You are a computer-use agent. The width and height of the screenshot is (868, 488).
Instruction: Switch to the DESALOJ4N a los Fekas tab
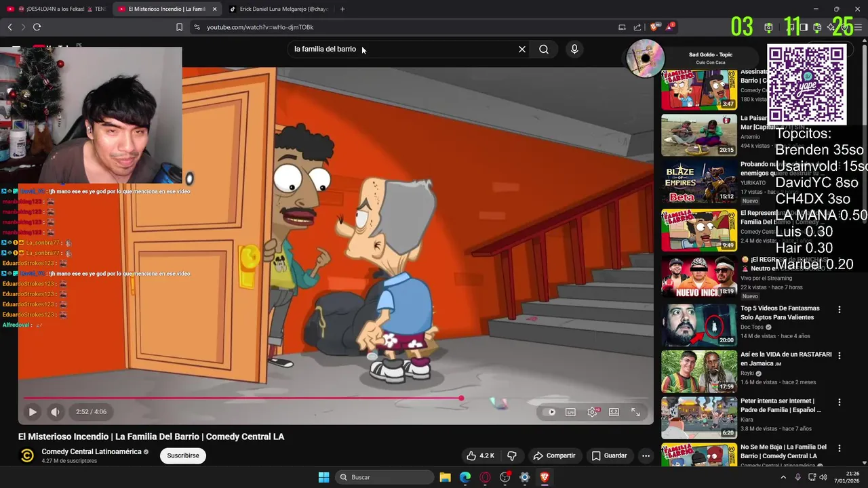56,9
